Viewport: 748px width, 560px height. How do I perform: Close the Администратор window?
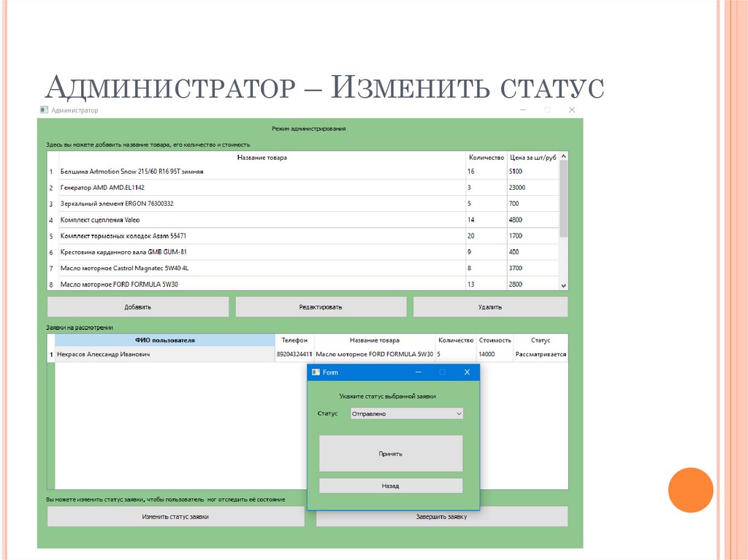click(572, 110)
